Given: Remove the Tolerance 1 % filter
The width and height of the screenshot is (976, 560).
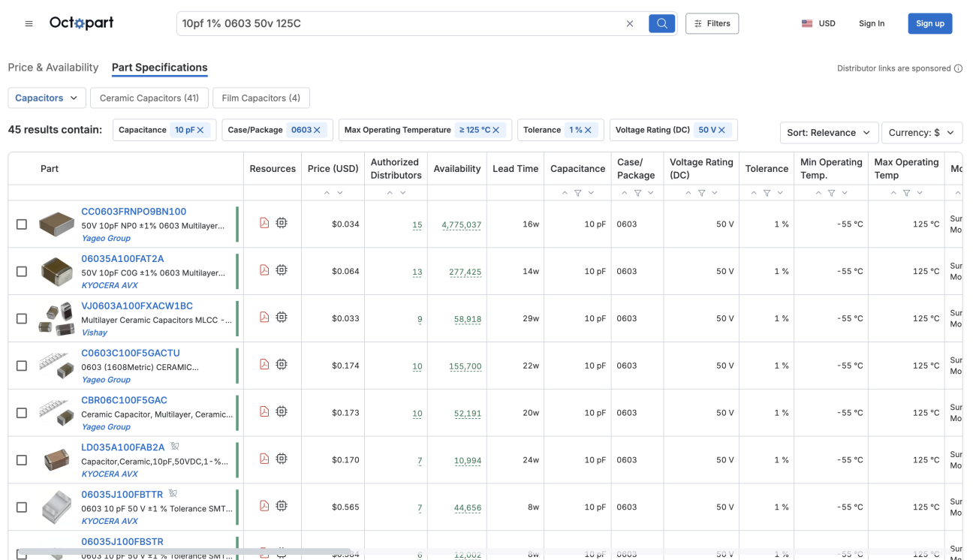Looking at the screenshot, I should (x=588, y=130).
